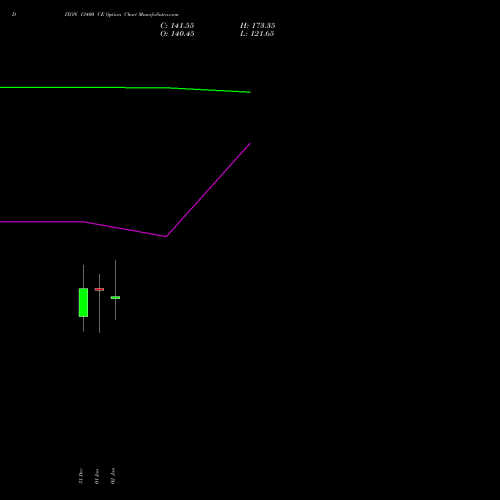Click the CE Options Chart title text
500x500 pixels.
coord(121,14)
